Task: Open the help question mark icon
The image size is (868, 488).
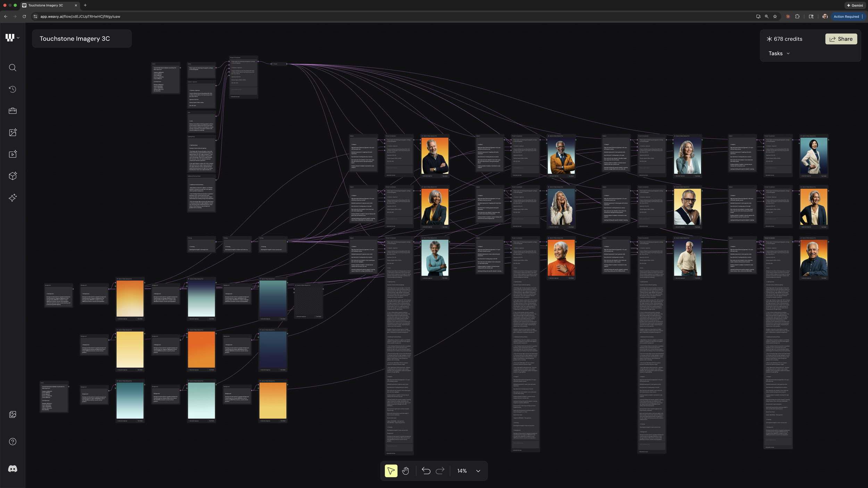Action: click(x=12, y=441)
